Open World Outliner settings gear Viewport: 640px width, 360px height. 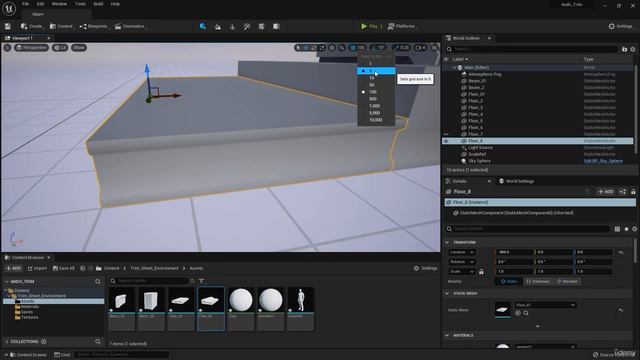(633, 49)
